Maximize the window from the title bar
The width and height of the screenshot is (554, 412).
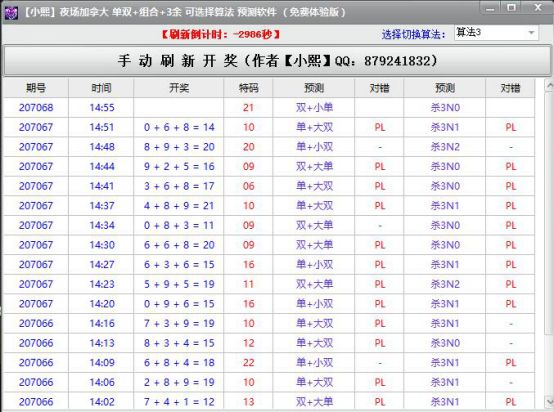[511, 8]
